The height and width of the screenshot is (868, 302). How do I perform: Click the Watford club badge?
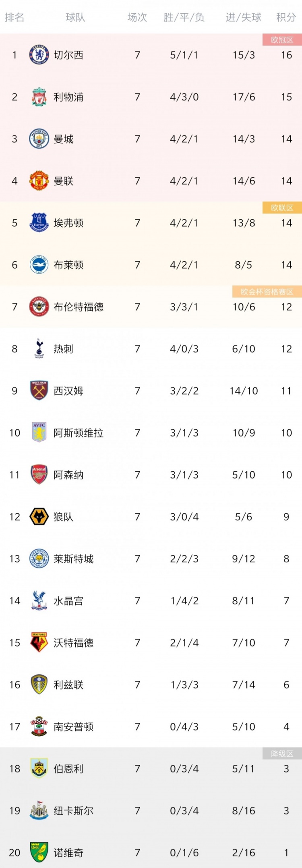click(39, 643)
